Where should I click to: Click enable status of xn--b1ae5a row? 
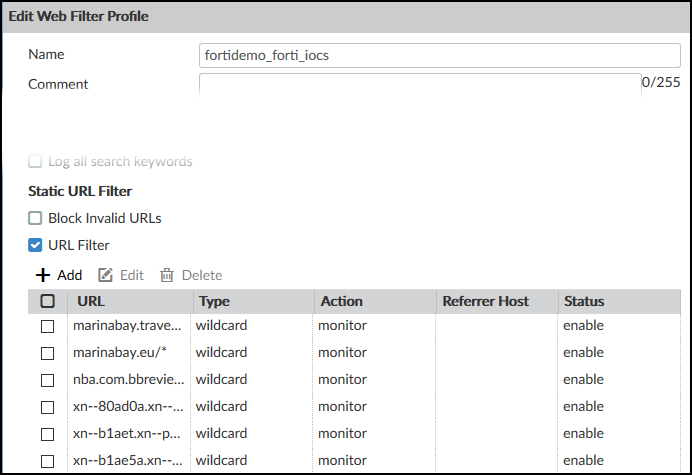point(583,460)
